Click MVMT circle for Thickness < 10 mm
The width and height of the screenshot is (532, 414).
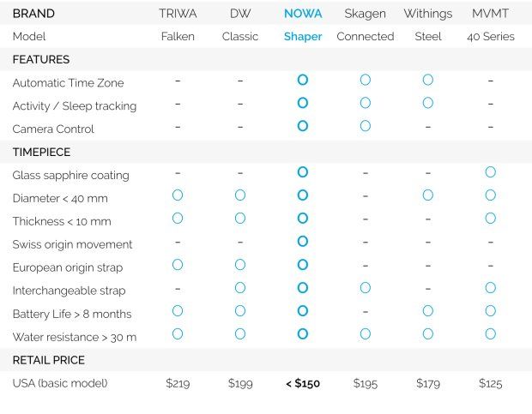pyautogui.click(x=490, y=218)
